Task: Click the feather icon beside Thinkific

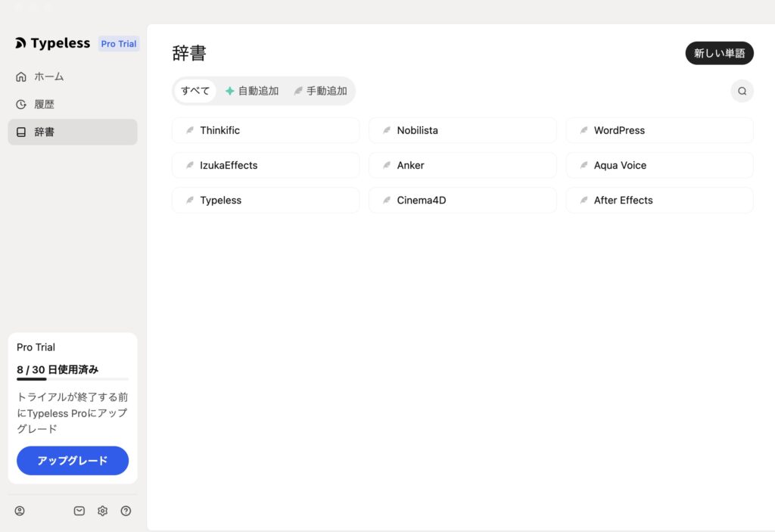Action: [x=190, y=130]
